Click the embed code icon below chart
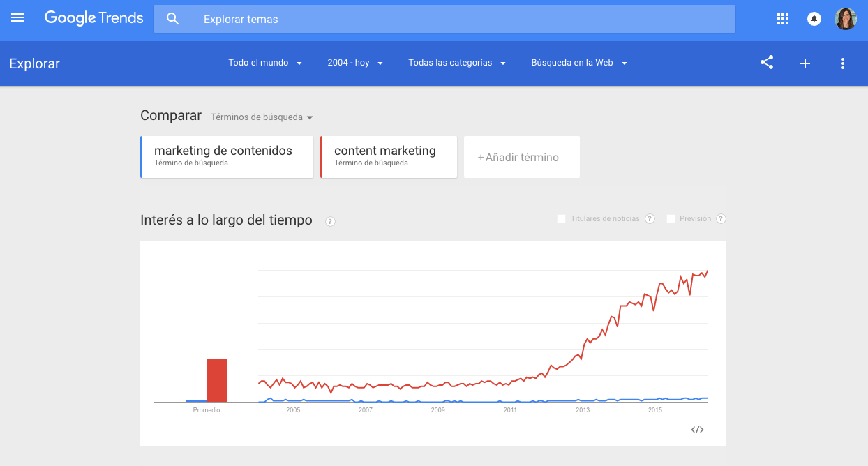Image resolution: width=868 pixels, height=466 pixels. click(697, 430)
